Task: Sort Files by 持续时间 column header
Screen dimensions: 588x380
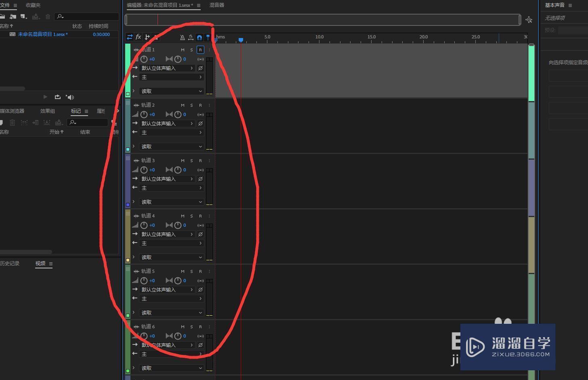Action: [x=99, y=26]
